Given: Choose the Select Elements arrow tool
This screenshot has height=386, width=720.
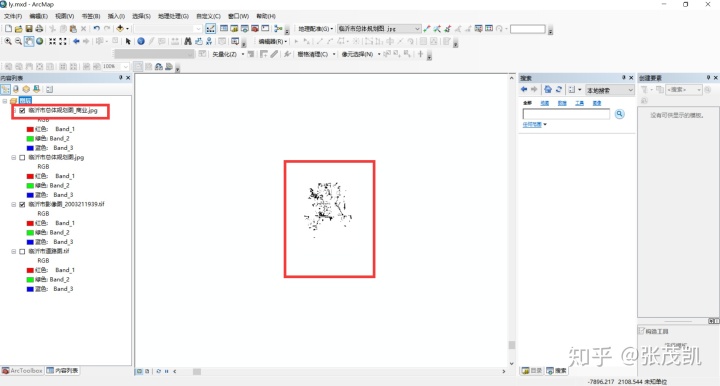Looking at the screenshot, I should [128, 41].
